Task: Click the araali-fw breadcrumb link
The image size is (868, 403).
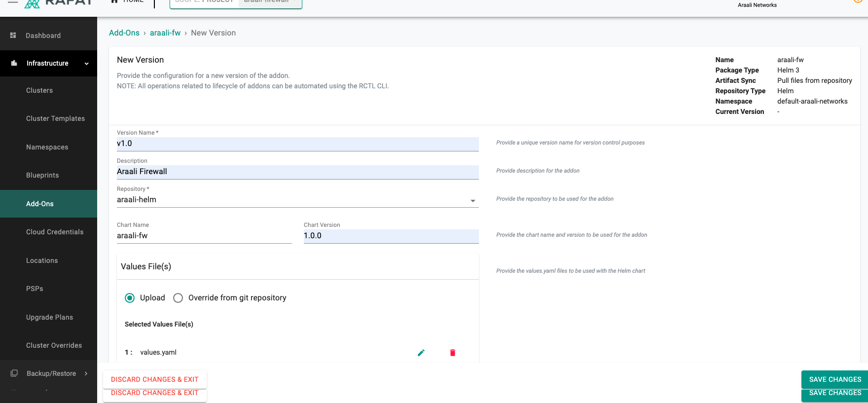Action: [165, 33]
